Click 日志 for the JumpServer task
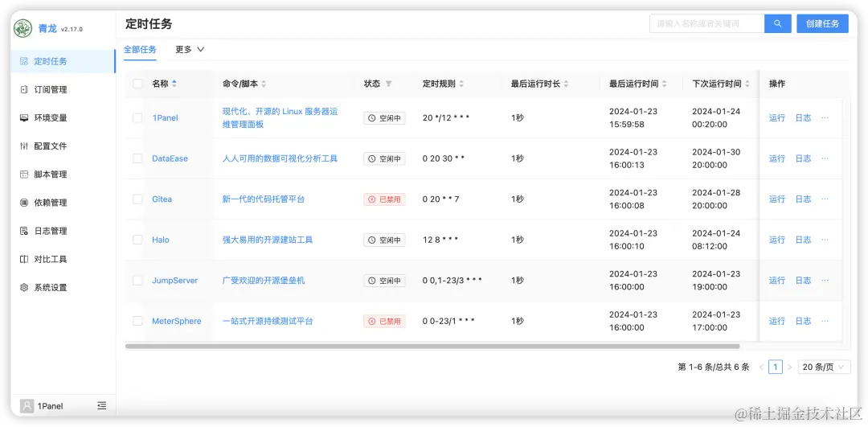 click(x=803, y=280)
